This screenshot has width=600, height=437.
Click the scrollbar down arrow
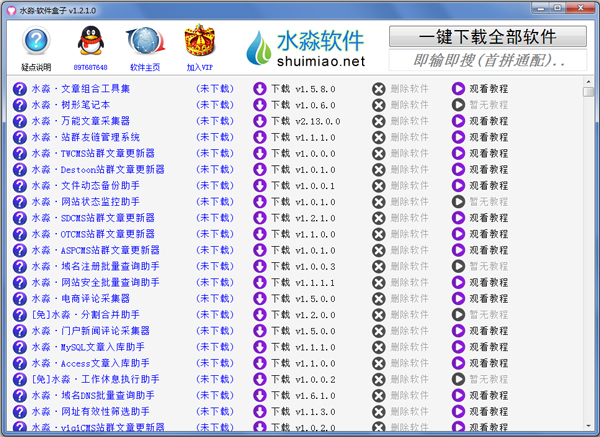coord(588,428)
